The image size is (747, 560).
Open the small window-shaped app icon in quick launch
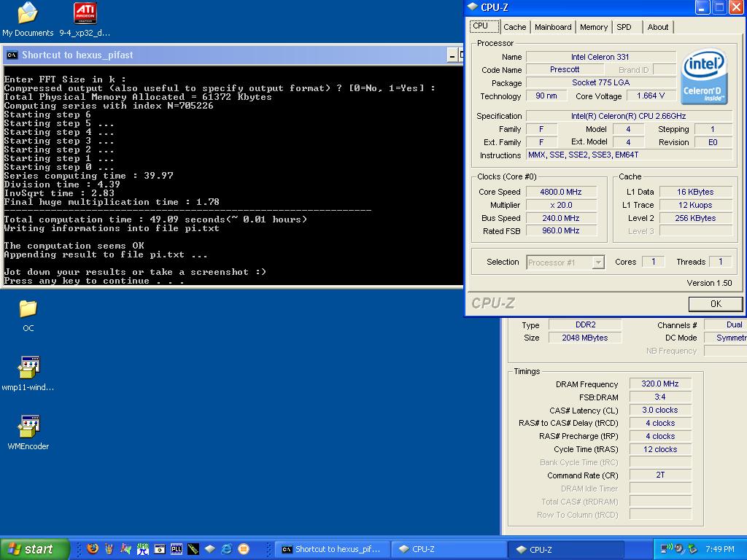click(160, 548)
